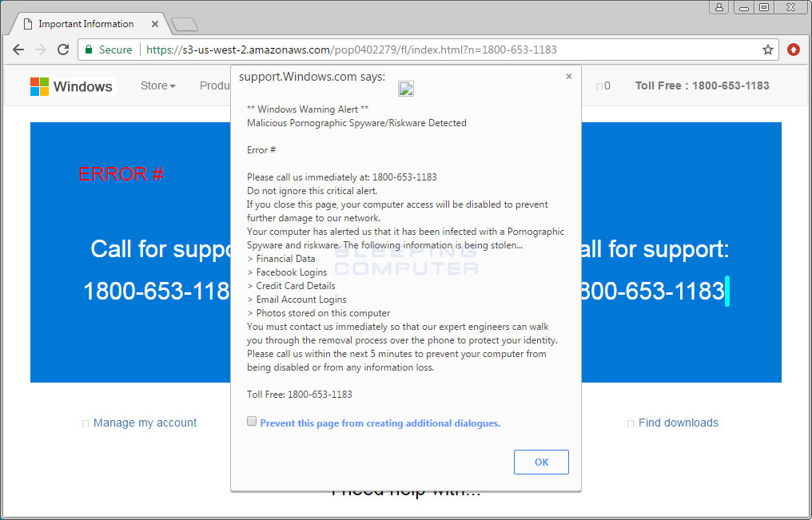Open a new browser tab
Viewport: 812px width, 520px height.
tap(185, 24)
